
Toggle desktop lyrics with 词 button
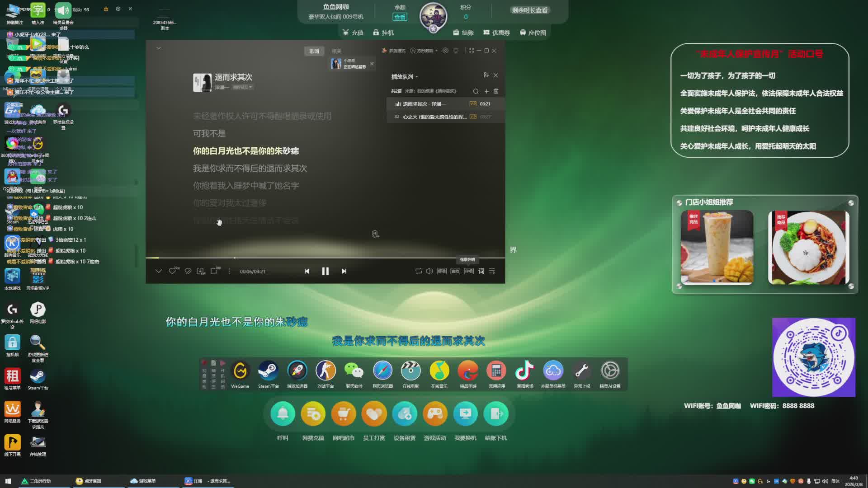[481, 271]
